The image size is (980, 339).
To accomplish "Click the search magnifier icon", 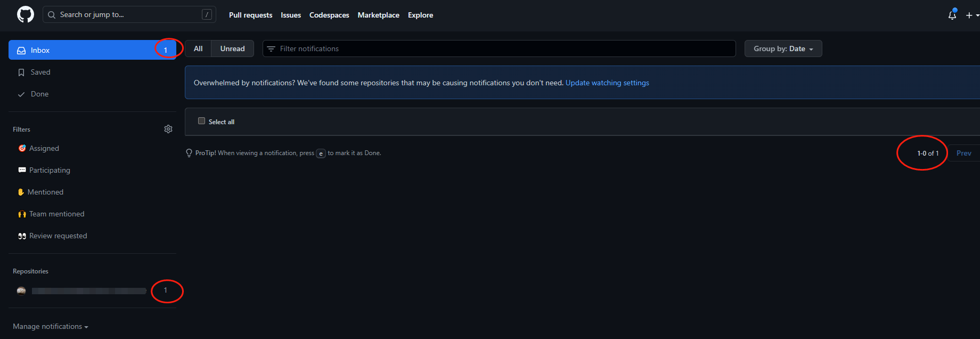I will (52, 15).
